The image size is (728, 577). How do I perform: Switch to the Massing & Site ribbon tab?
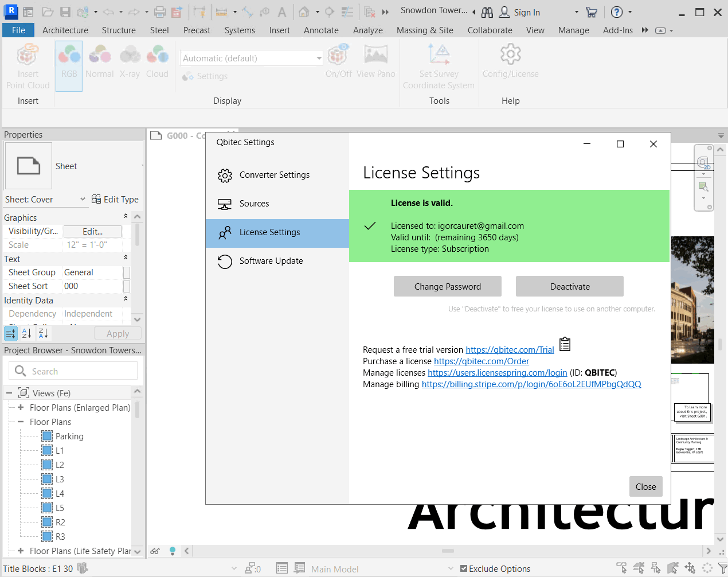click(x=425, y=30)
